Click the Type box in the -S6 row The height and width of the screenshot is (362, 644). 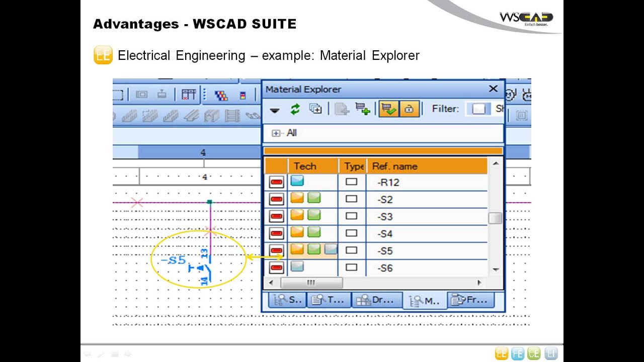pyautogui.click(x=351, y=267)
